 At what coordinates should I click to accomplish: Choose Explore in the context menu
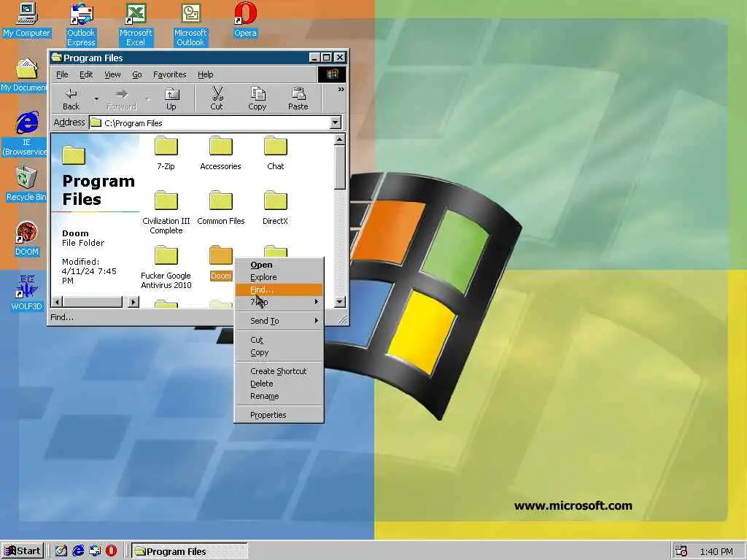(279, 277)
